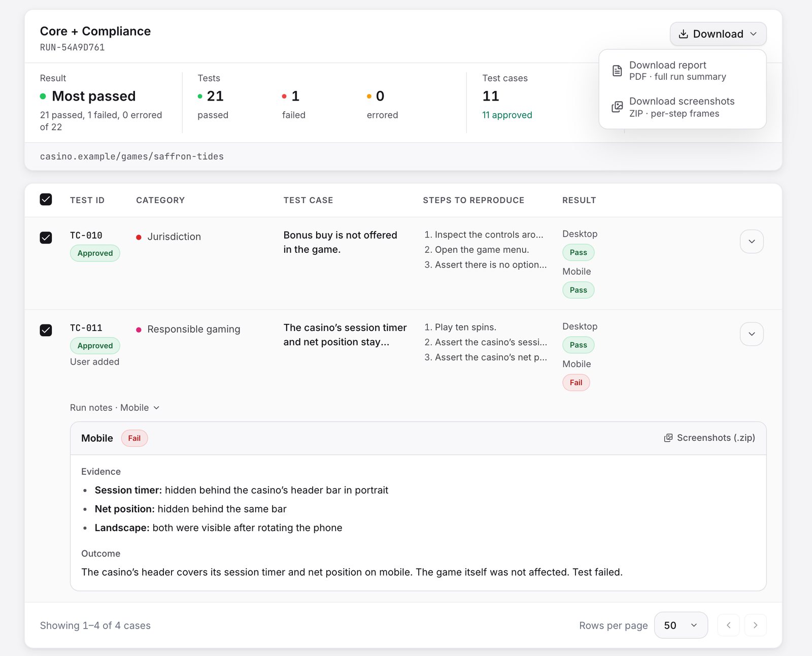
Task: Click the Approved badge under TC-011
Action: tap(95, 346)
